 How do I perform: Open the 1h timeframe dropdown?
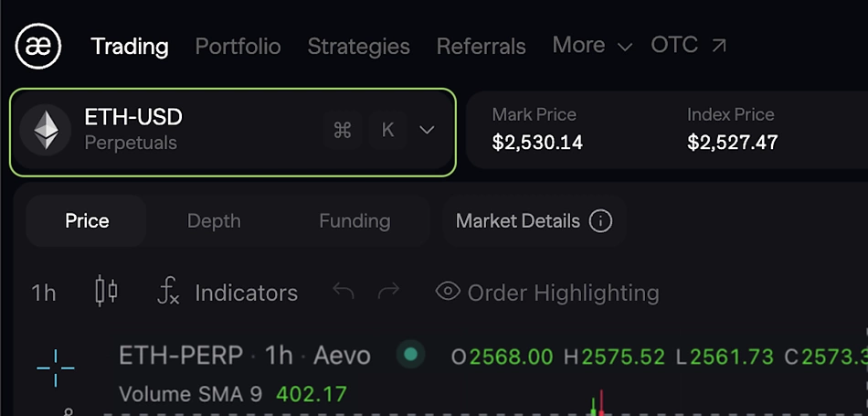tap(43, 293)
